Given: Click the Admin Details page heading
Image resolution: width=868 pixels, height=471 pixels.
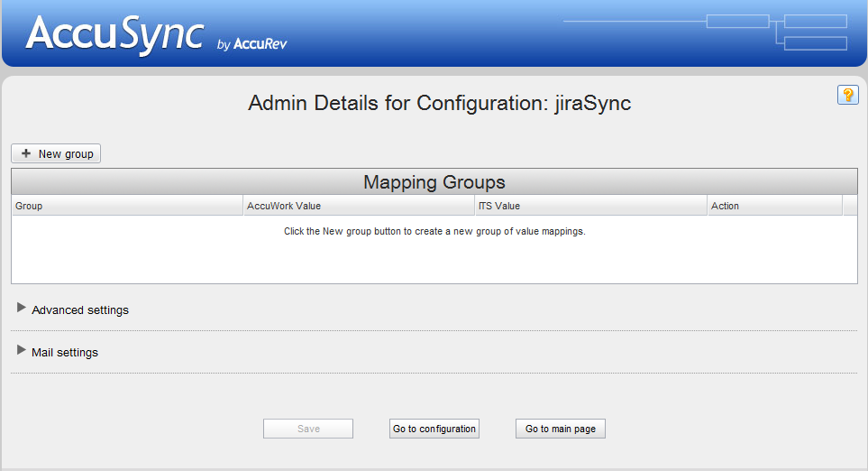Looking at the screenshot, I should [x=439, y=104].
